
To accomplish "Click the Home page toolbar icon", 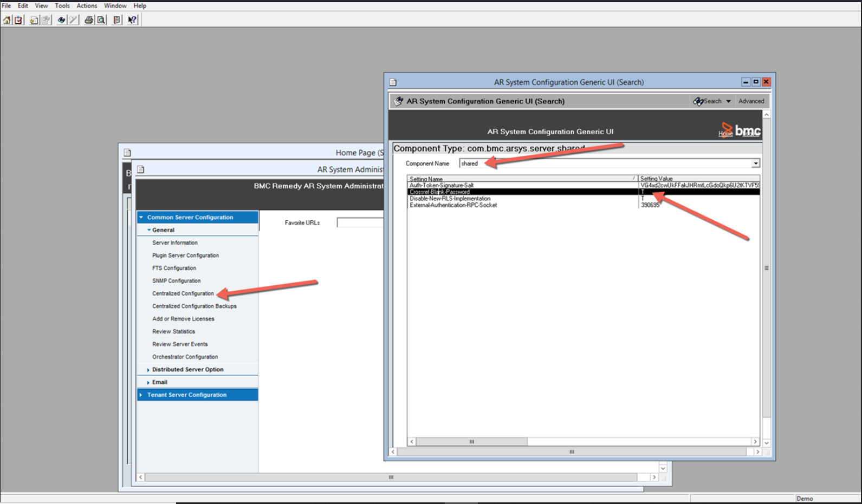I will pos(7,20).
